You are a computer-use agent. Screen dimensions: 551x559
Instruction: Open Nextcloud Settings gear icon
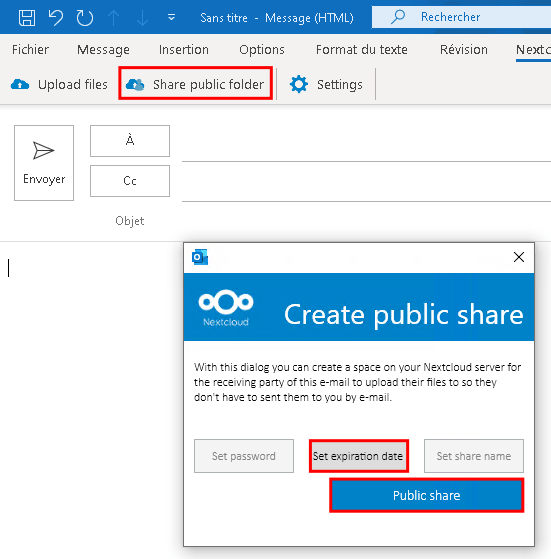299,84
